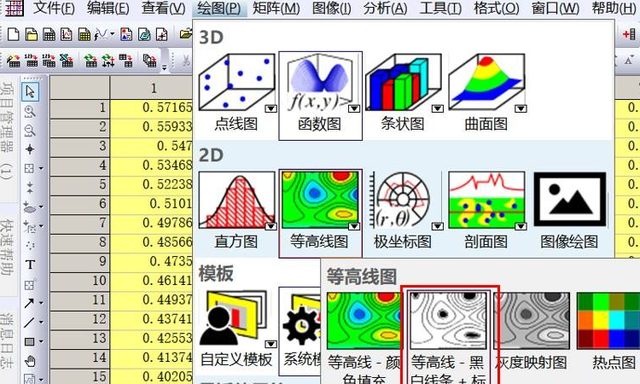Choose 等高线 - 颜色填充 thumbnail
This screenshot has height=384, width=640.
pyautogui.click(x=364, y=321)
